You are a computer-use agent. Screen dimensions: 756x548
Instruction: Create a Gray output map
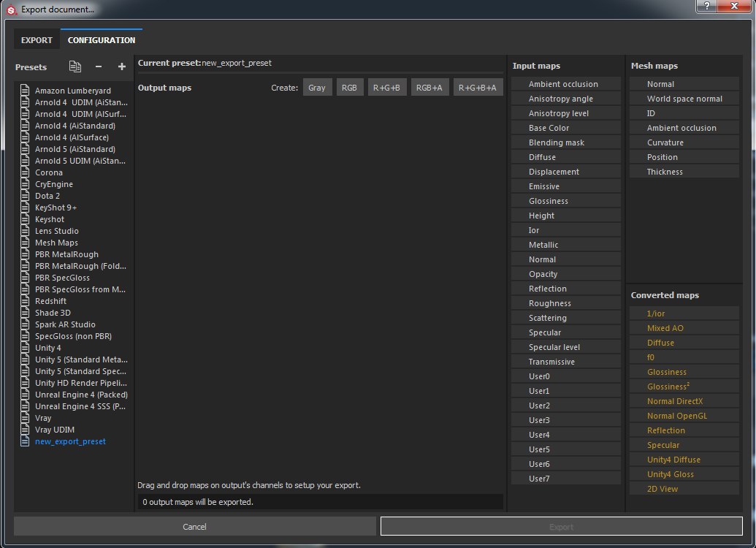317,87
